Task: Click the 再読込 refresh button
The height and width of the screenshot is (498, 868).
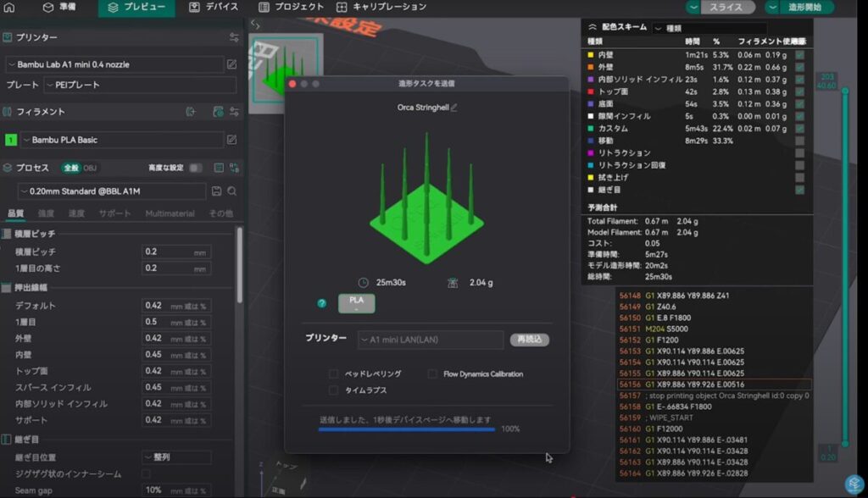Action: (529, 340)
